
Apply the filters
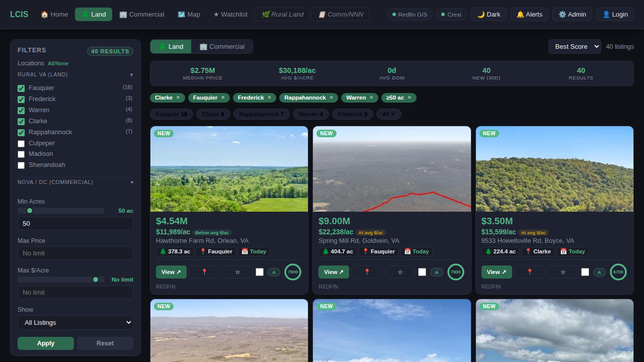pos(46,343)
